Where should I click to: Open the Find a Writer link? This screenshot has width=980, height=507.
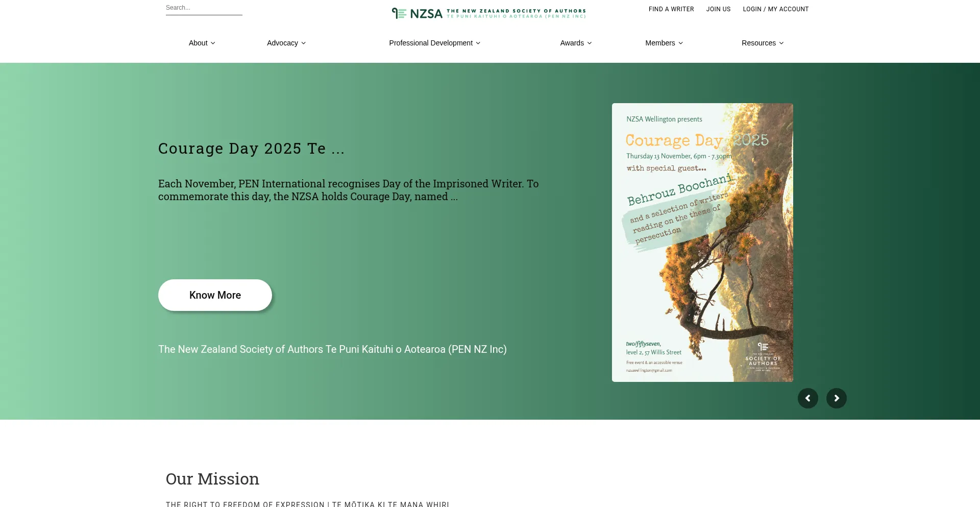click(x=671, y=9)
